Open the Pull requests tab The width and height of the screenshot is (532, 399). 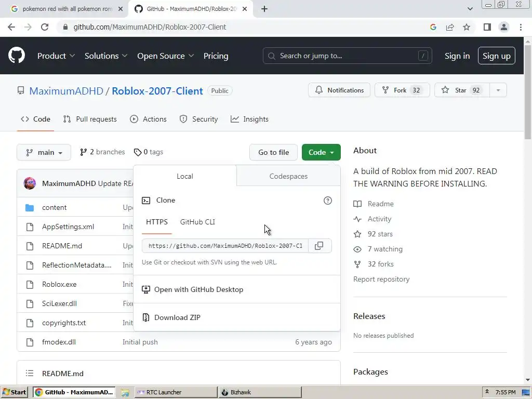90,119
